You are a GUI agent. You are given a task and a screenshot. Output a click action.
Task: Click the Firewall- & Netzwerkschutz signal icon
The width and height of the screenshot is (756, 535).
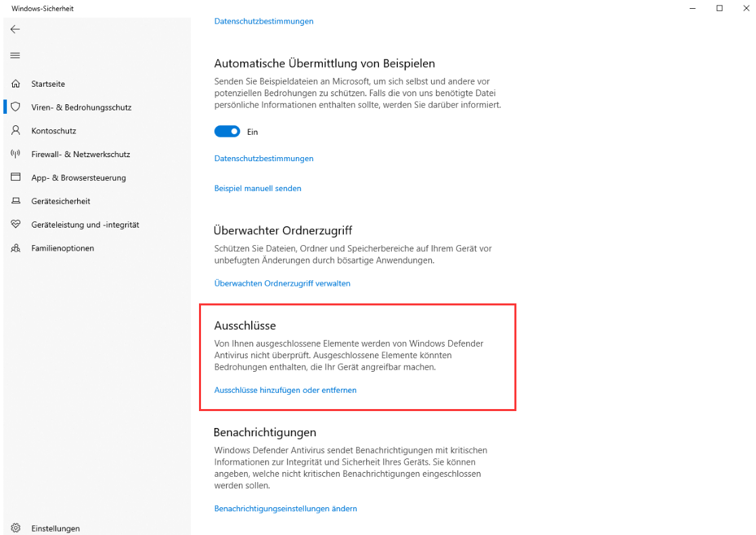pyautogui.click(x=15, y=154)
